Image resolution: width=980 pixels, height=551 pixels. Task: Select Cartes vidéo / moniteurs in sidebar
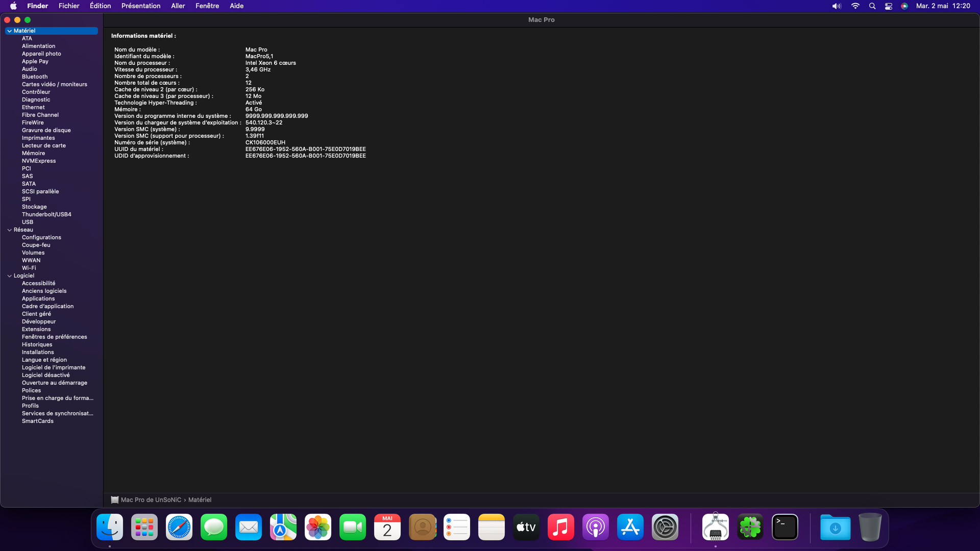pyautogui.click(x=55, y=85)
